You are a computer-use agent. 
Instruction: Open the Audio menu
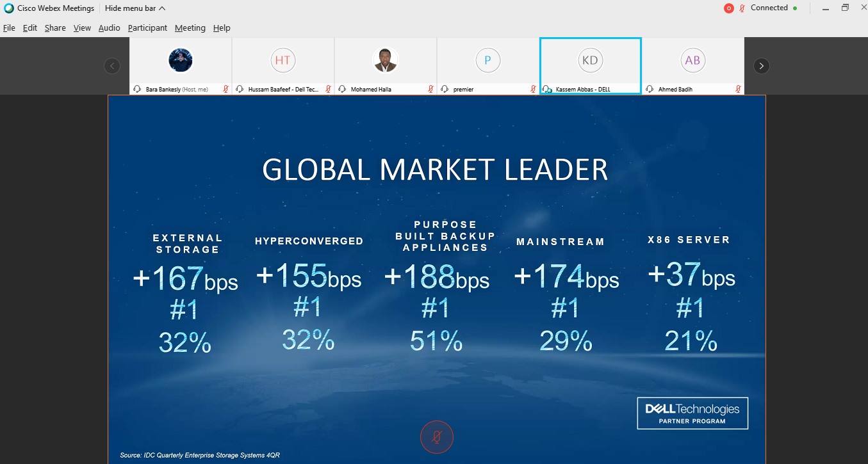110,28
